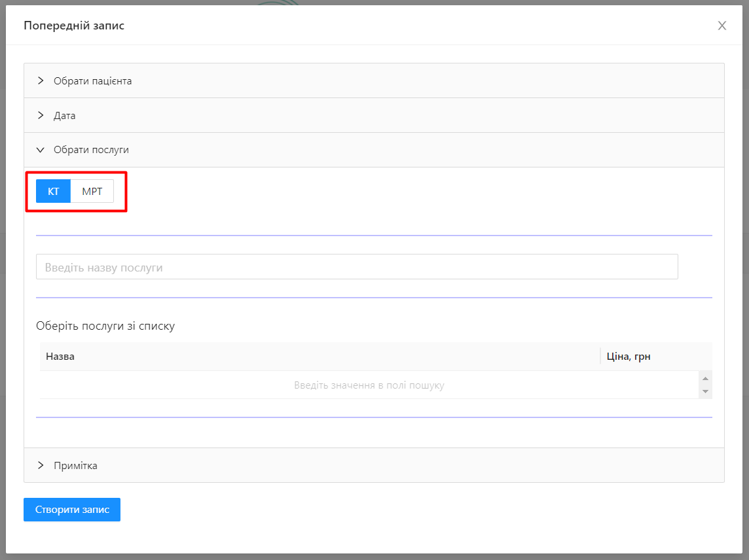
Task: Click the chevron next to Обрати пацієнта
Action: tap(41, 80)
